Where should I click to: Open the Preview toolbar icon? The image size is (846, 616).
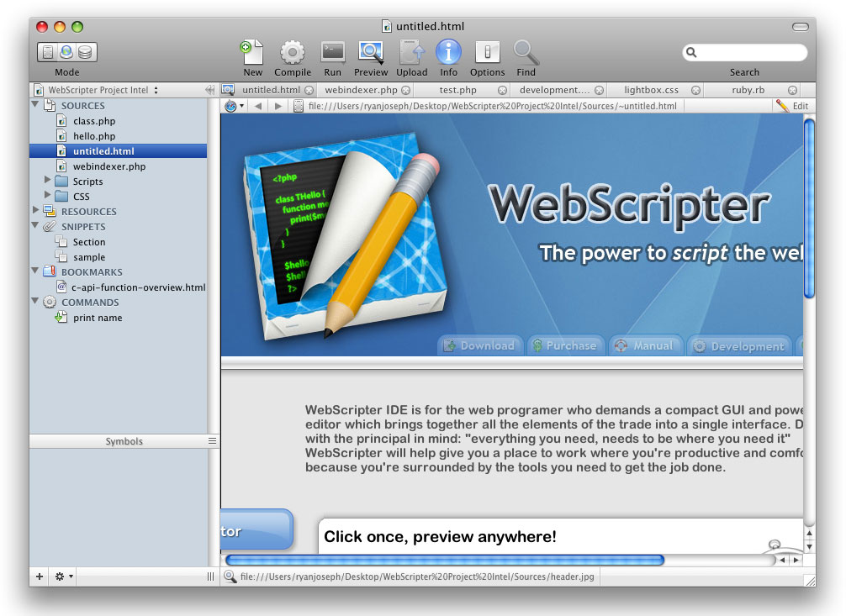click(371, 53)
